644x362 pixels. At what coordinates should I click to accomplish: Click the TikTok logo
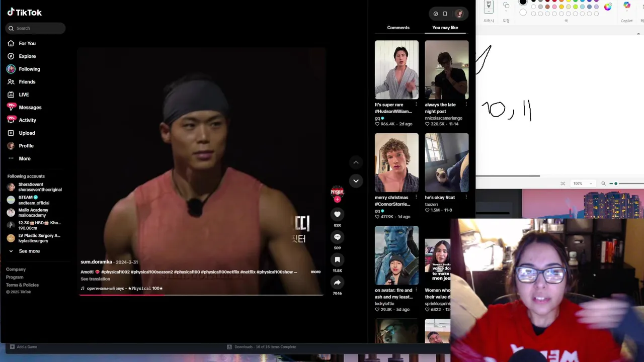[24, 12]
